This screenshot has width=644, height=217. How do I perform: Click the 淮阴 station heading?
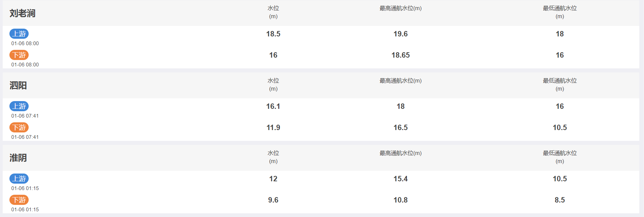[x=18, y=158]
